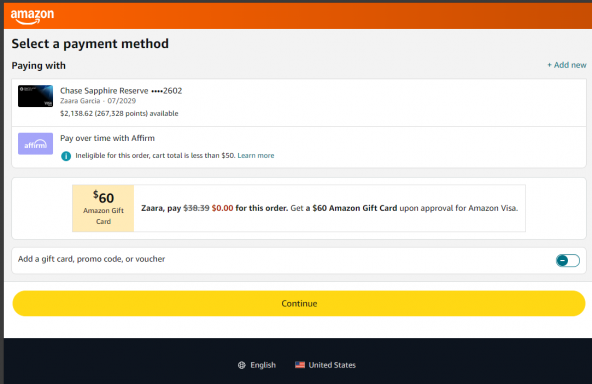Open the Learn more link for Affirm
592x384 pixels.
(256, 156)
